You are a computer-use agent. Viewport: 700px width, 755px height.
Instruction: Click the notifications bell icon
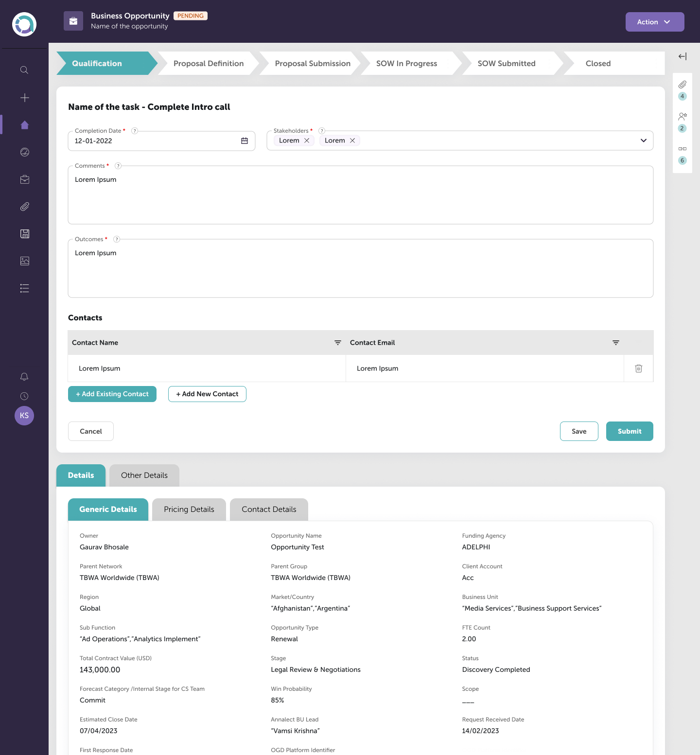coord(24,377)
